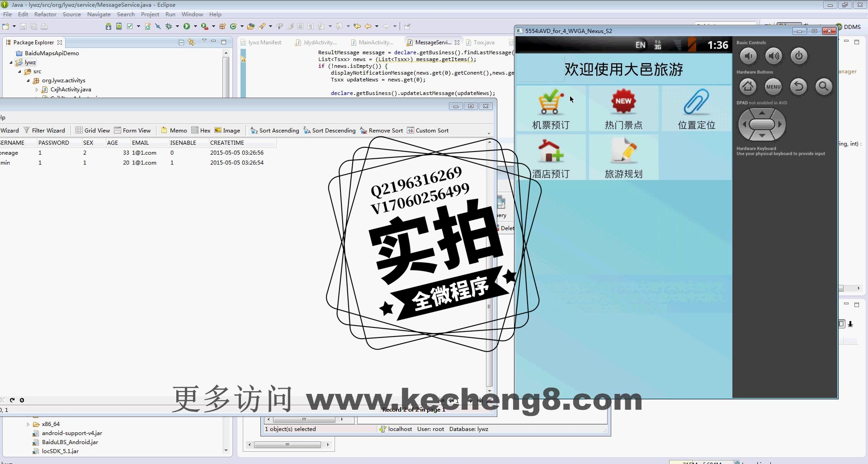Open dropdown next to New file icon
Screen dimensions: 868x464
(x=14, y=26)
